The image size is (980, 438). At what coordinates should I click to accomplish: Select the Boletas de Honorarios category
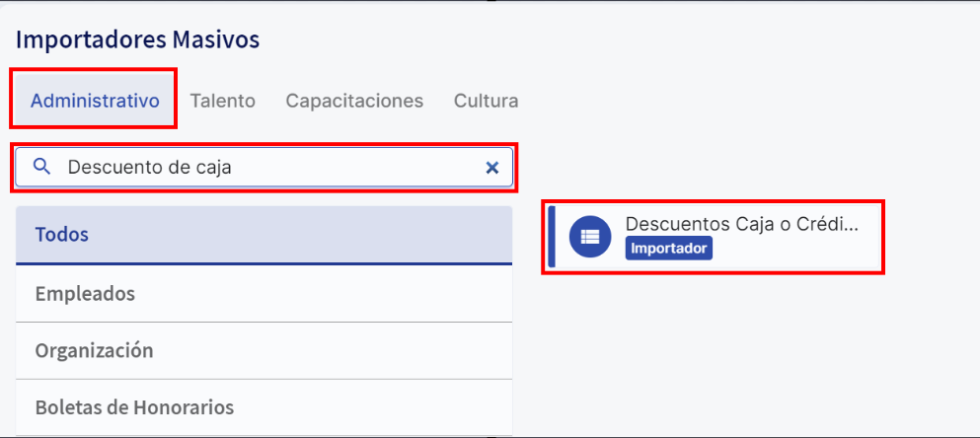click(264, 407)
